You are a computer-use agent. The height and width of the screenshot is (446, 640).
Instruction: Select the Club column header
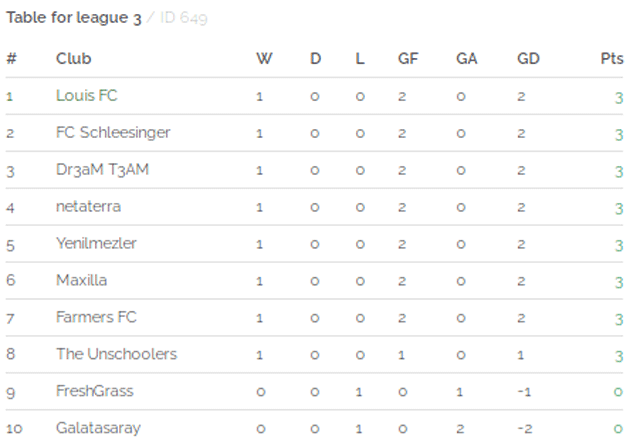pyautogui.click(x=73, y=58)
